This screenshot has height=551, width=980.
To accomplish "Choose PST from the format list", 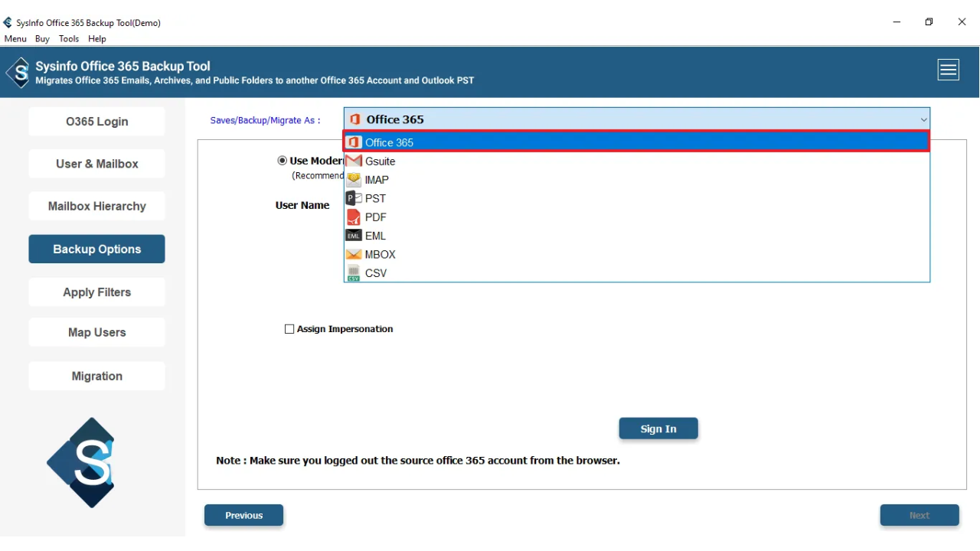I will [x=637, y=198].
